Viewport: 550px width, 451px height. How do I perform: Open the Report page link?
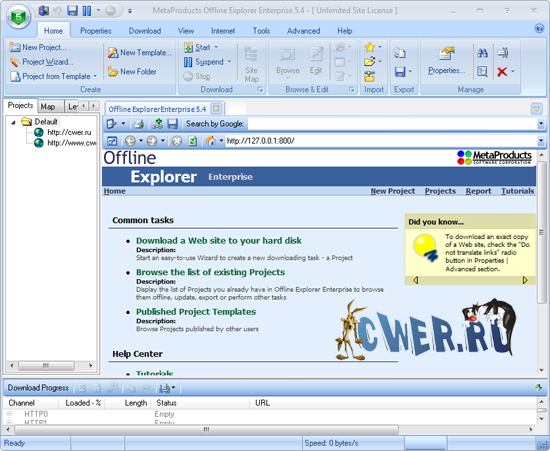478,191
